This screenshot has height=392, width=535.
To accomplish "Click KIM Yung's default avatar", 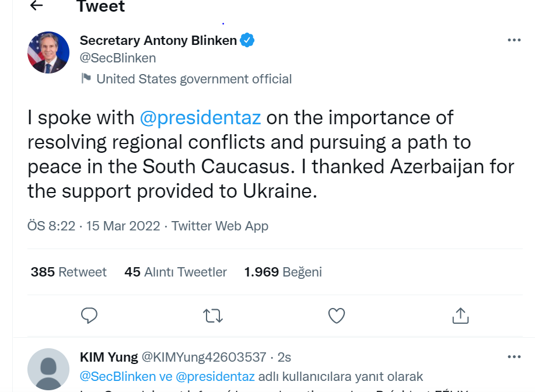I will tap(48, 369).
